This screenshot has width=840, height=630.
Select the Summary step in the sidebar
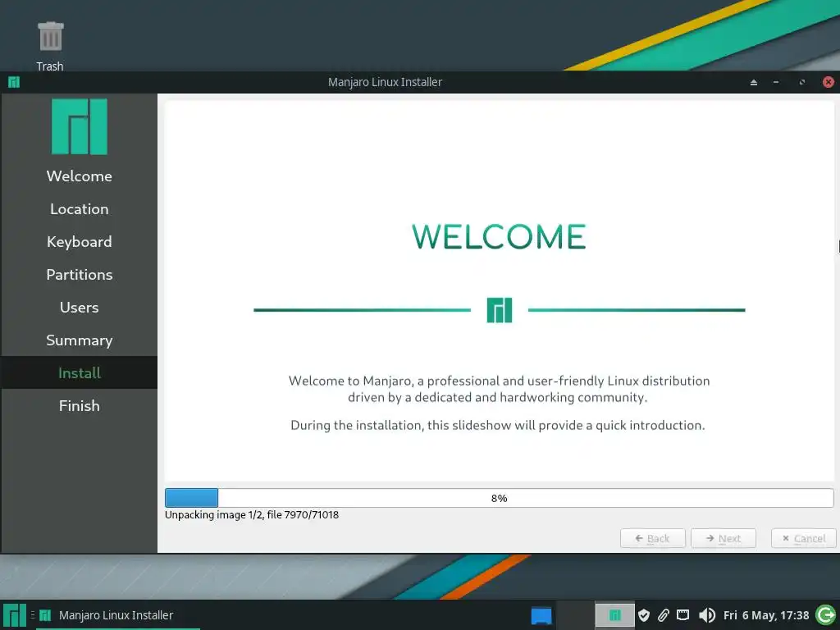[x=80, y=340]
